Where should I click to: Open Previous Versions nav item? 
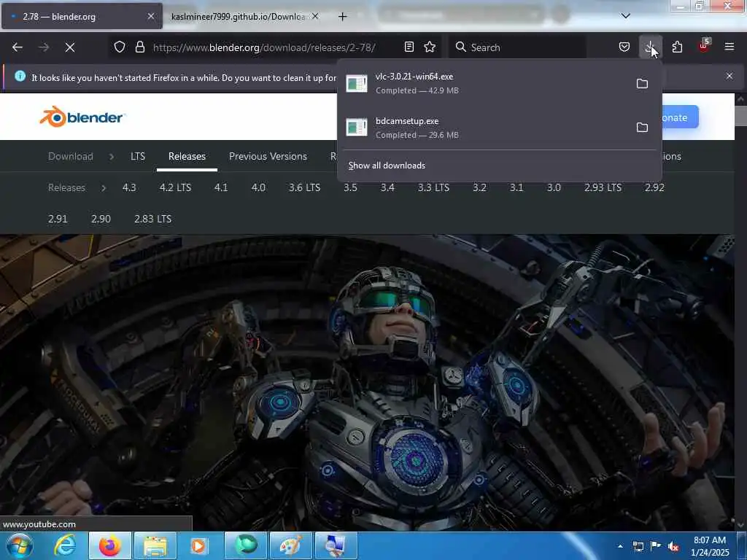pos(268,156)
